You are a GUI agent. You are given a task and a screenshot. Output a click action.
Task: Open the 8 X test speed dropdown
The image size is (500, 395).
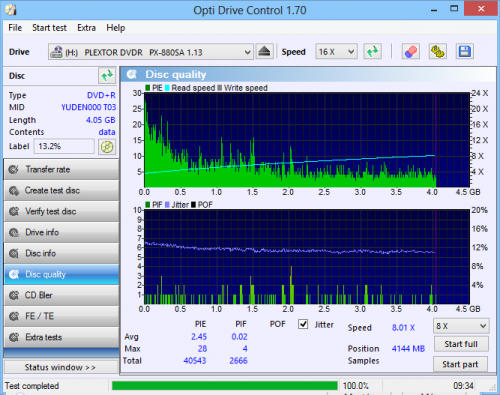pos(461,326)
